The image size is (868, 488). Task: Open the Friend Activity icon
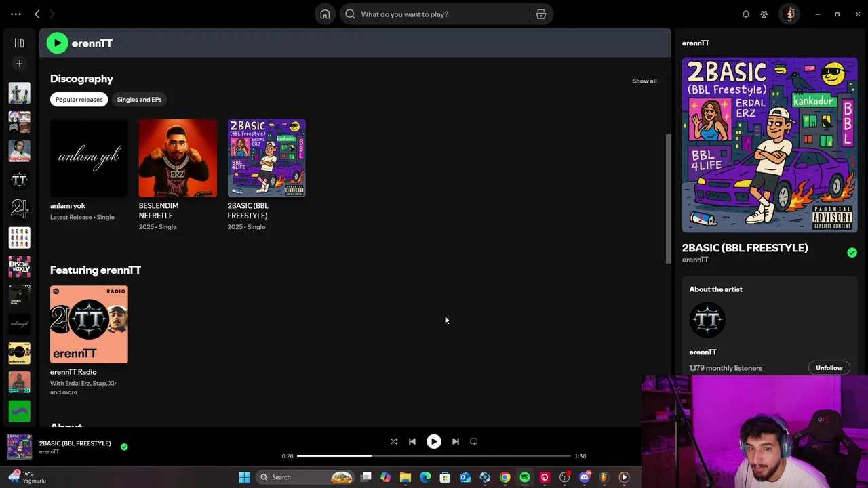[764, 14]
